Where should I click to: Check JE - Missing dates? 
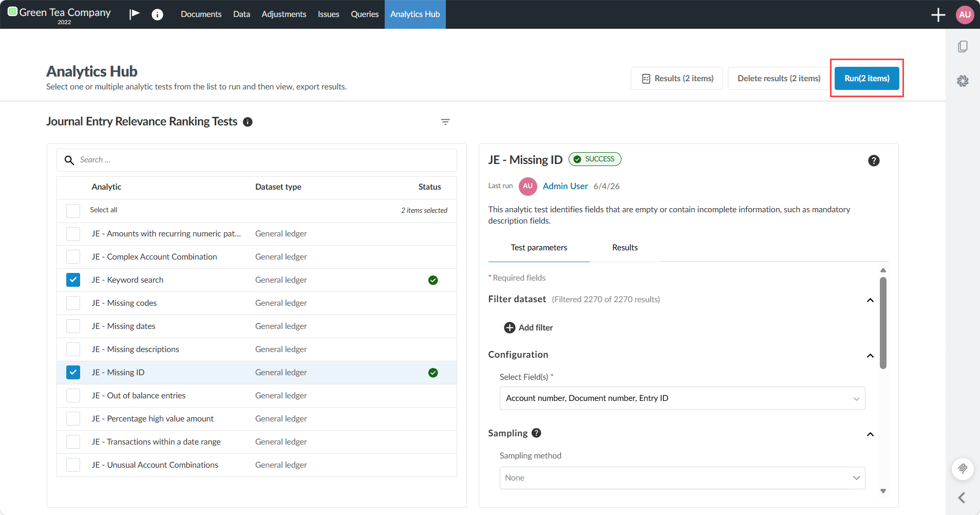73,326
